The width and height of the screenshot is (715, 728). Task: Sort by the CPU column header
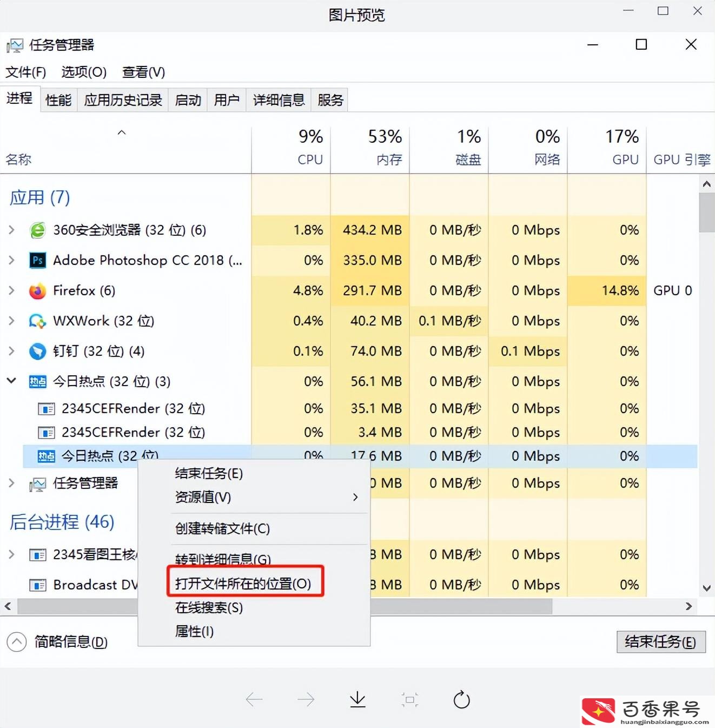coord(291,150)
